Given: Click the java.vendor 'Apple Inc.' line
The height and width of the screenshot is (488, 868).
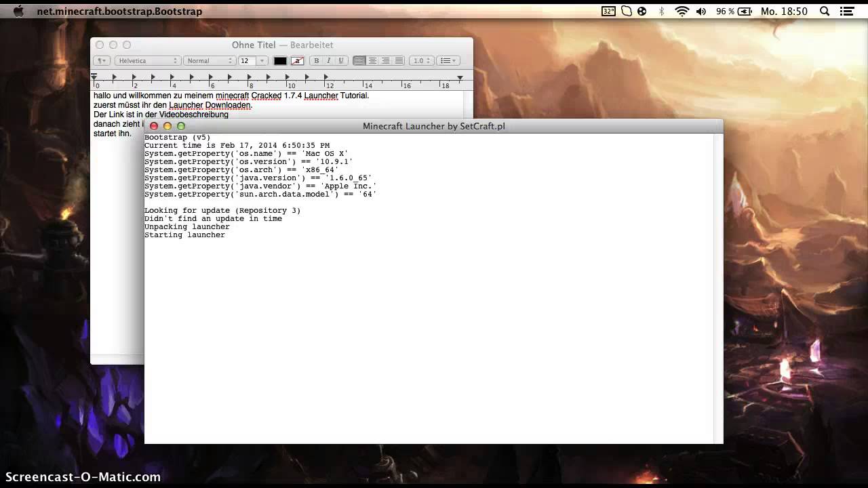Looking at the screenshot, I should tap(260, 186).
